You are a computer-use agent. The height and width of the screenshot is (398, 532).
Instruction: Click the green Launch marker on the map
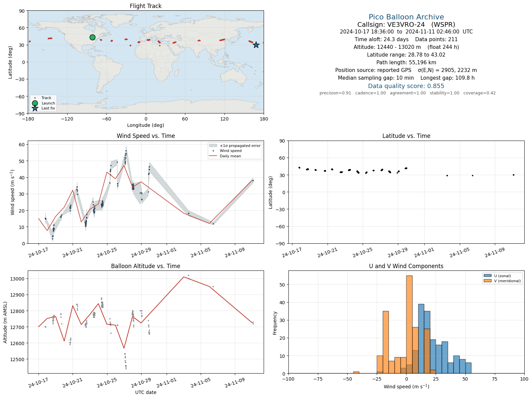click(92, 37)
